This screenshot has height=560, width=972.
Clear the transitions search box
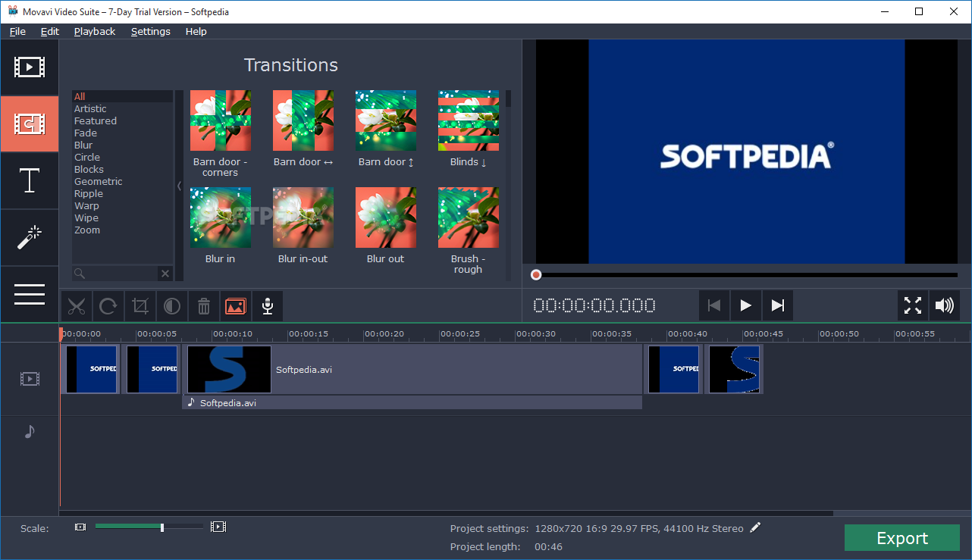coord(165,274)
